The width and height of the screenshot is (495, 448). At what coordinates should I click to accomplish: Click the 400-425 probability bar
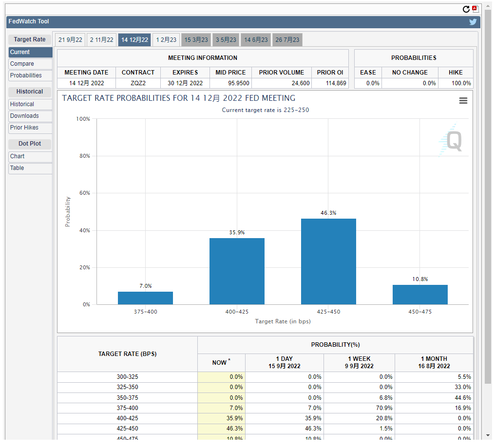click(x=237, y=271)
